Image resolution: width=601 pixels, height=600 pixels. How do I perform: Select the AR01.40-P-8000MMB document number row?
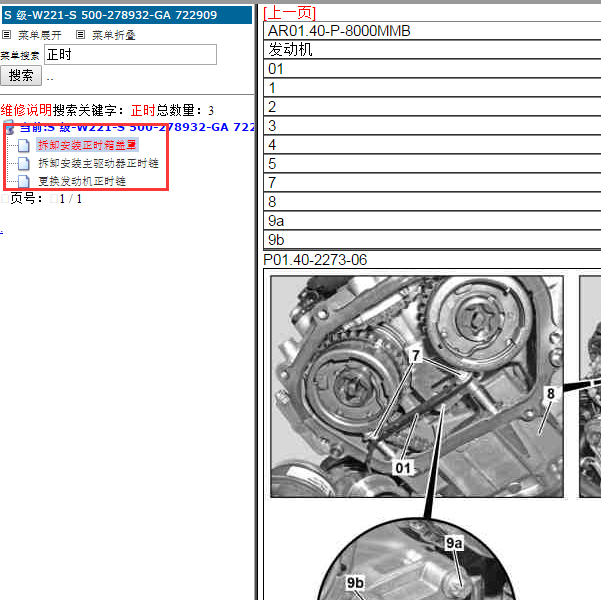click(432, 31)
